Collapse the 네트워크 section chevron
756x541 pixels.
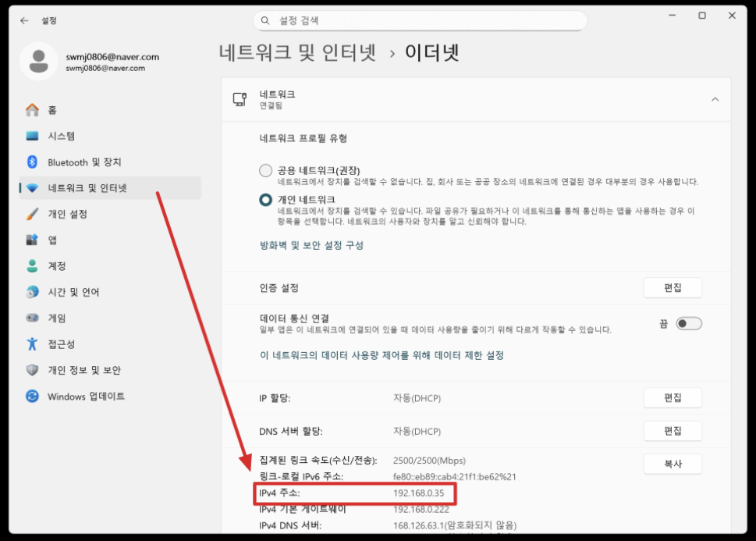click(x=715, y=99)
